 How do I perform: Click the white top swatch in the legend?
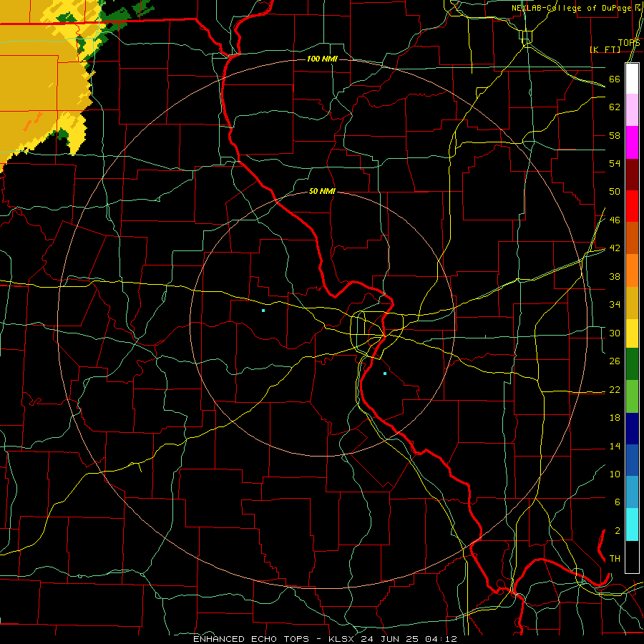[632, 79]
